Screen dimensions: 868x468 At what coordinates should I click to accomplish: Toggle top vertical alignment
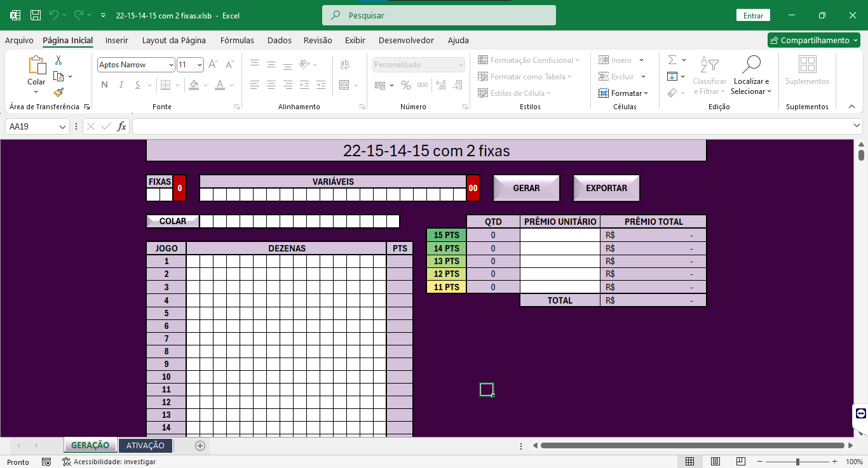(x=255, y=65)
